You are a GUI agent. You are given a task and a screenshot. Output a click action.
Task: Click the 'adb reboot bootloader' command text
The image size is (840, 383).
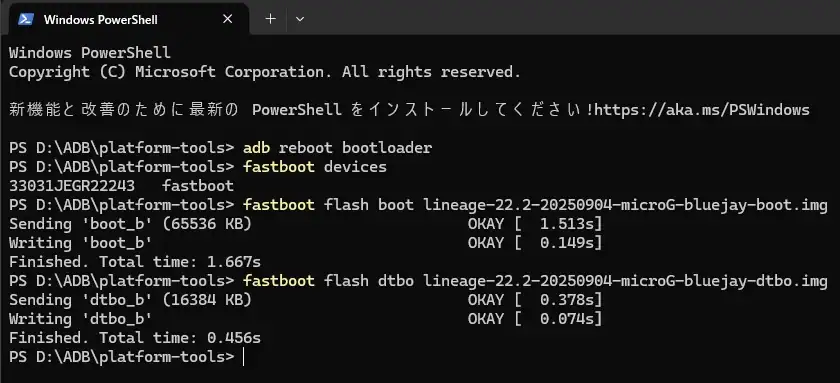click(338, 148)
